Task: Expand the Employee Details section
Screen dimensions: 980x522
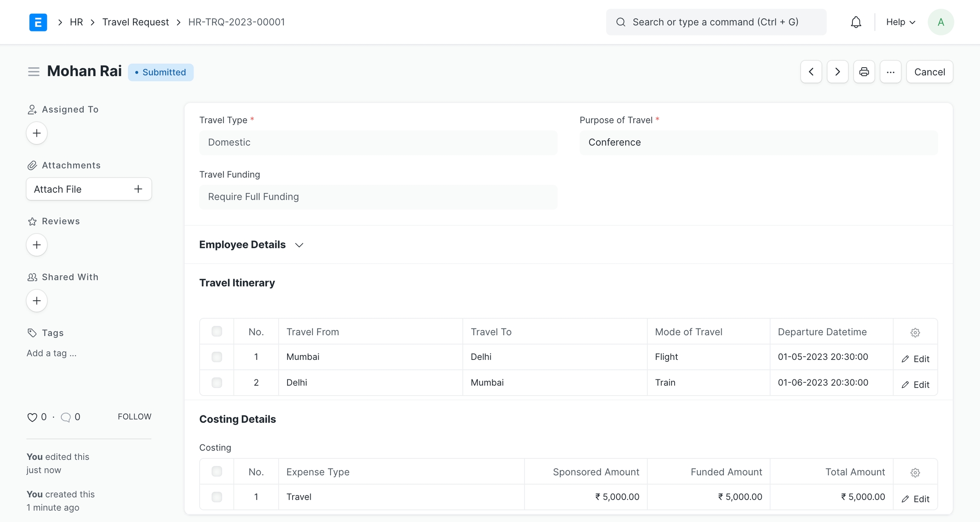Action: tap(251, 245)
